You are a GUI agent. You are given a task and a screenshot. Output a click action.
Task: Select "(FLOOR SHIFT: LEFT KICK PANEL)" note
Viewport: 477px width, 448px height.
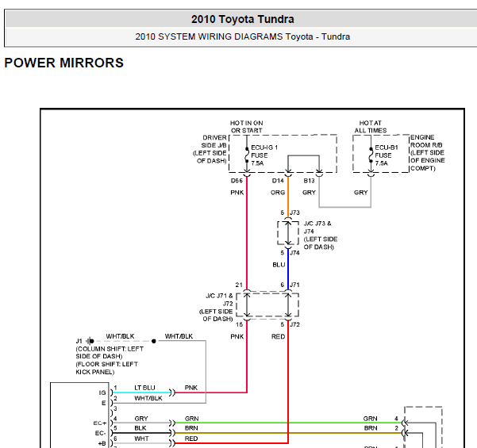point(107,368)
